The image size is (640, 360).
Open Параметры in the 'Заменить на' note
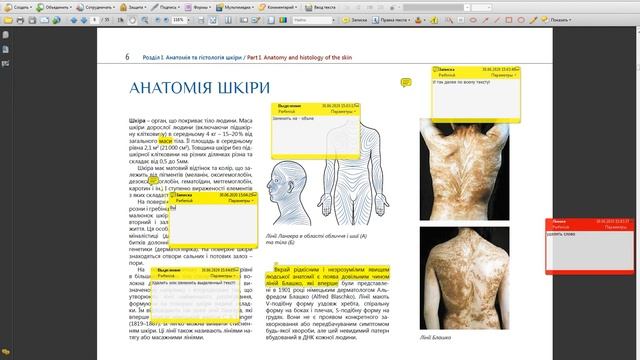pos(344,111)
